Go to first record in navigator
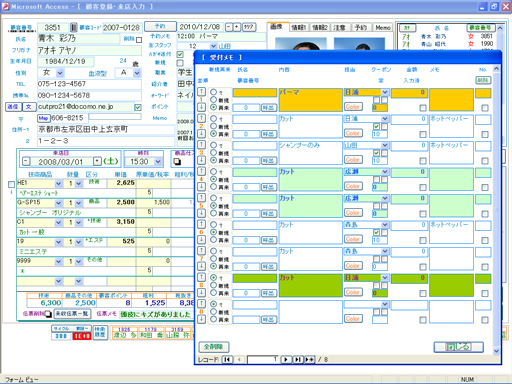This screenshot has height=384, width=512. point(227,359)
